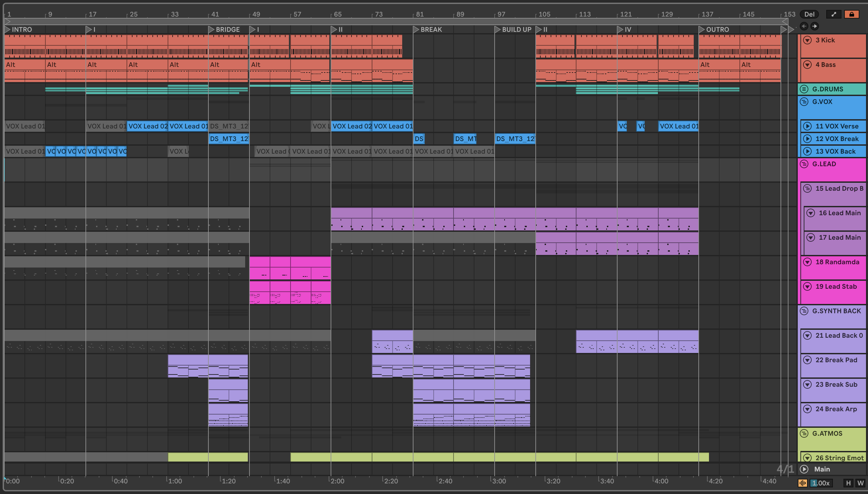The width and height of the screenshot is (868, 494).
Task: Fold the G.VOX group track
Action: coord(804,101)
